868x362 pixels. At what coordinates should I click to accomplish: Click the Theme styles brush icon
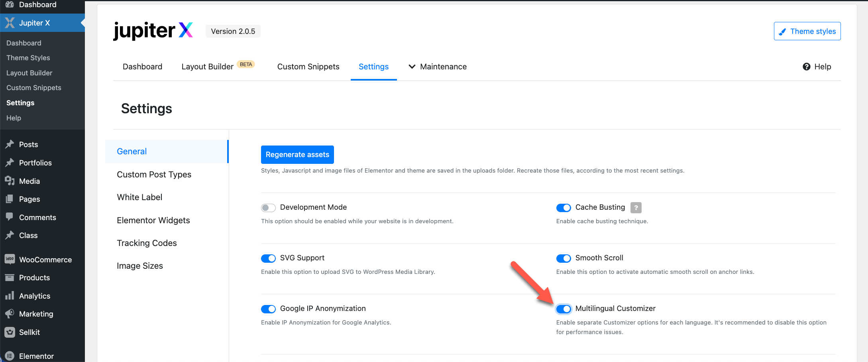(x=782, y=31)
